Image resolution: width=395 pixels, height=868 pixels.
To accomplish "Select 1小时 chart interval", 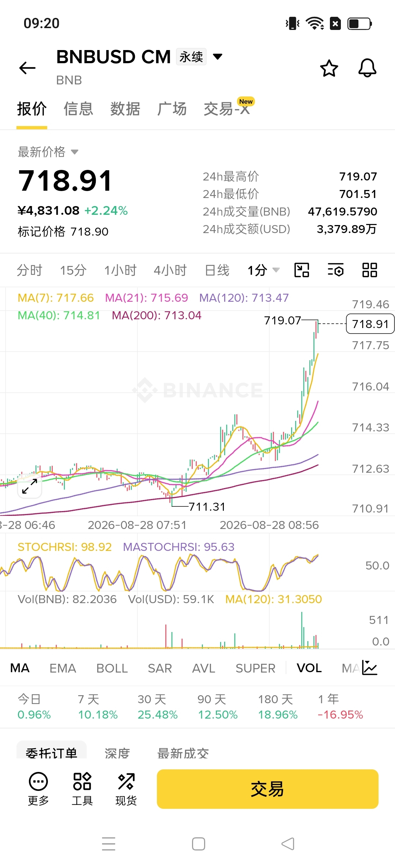I will 120,270.
